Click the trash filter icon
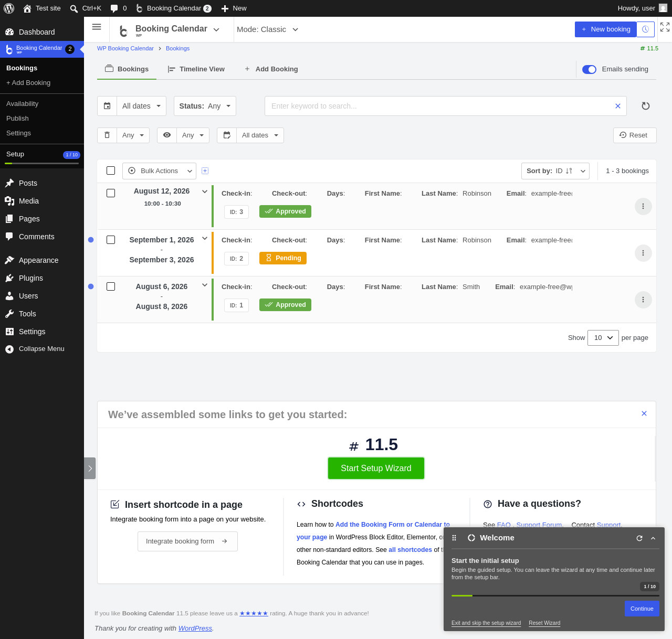Viewport: 672px width, 639px height. pyautogui.click(x=107, y=135)
